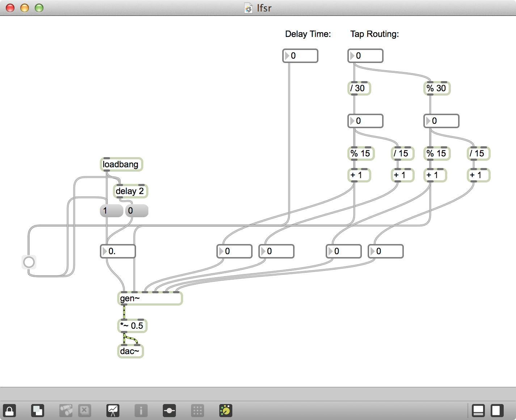This screenshot has width=516, height=420.
Task: Hide the bottom pane using the layout icon
Action: pos(479,411)
